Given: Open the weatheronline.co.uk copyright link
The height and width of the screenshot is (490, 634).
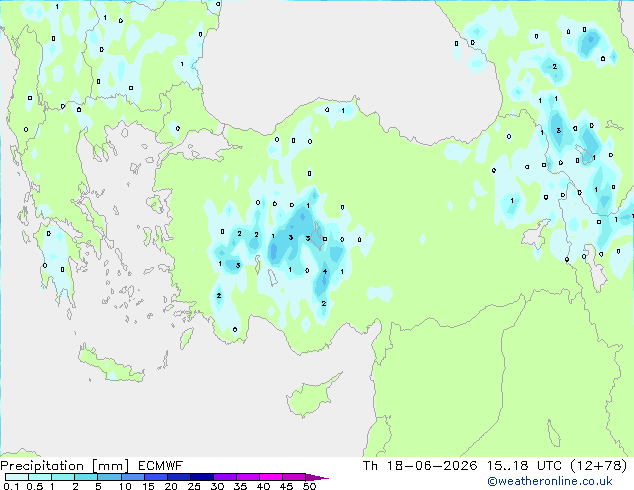Looking at the screenshot, I should tap(549, 481).
